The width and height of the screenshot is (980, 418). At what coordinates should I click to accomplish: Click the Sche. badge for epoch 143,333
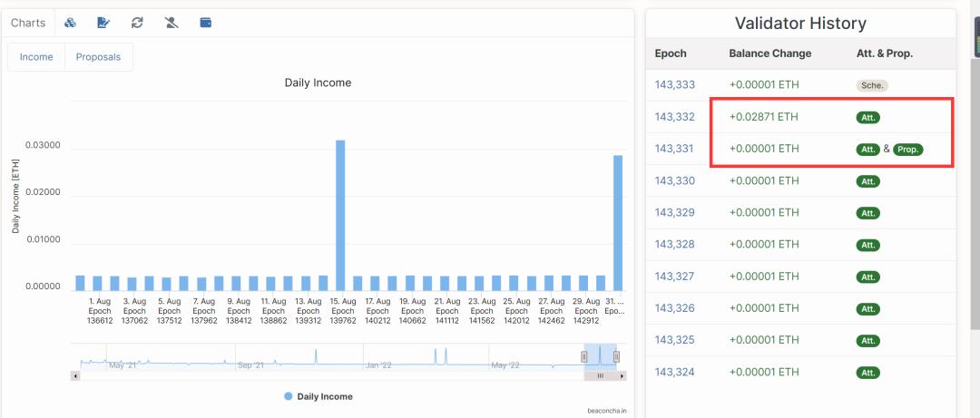coord(872,85)
